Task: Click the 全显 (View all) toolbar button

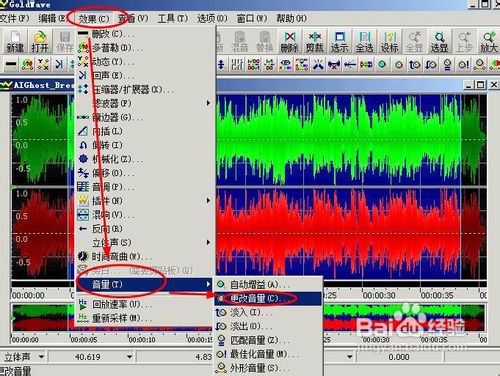Action: (414, 42)
